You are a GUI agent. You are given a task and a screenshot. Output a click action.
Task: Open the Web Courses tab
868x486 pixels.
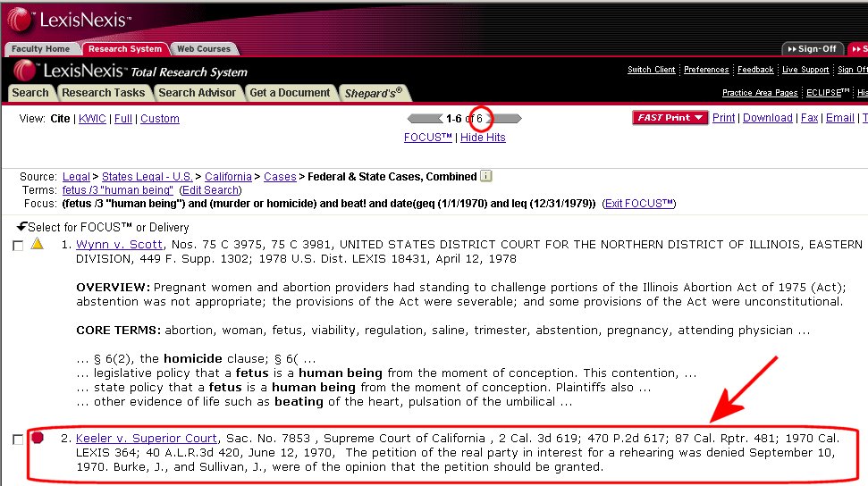[x=204, y=49]
